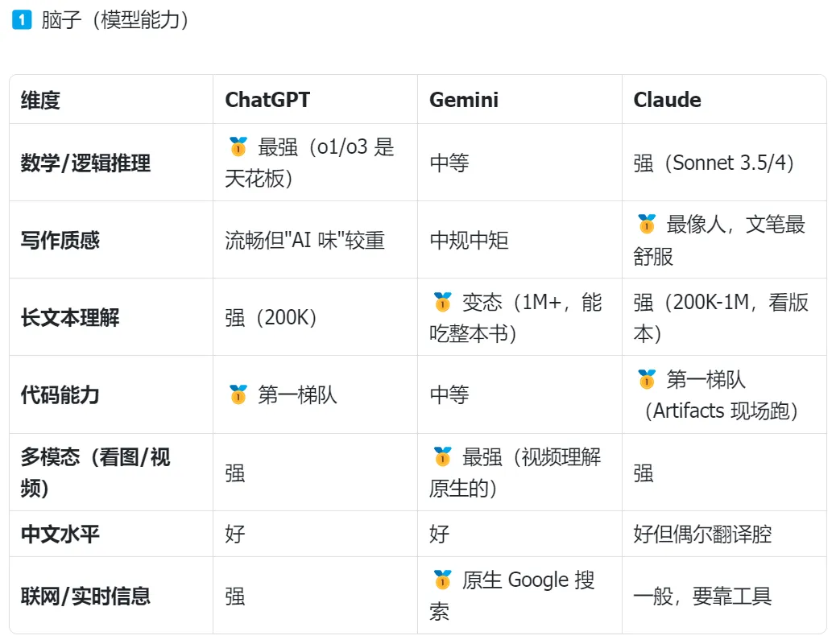Click the 脑子 (模型能力) heading text

[114, 20]
